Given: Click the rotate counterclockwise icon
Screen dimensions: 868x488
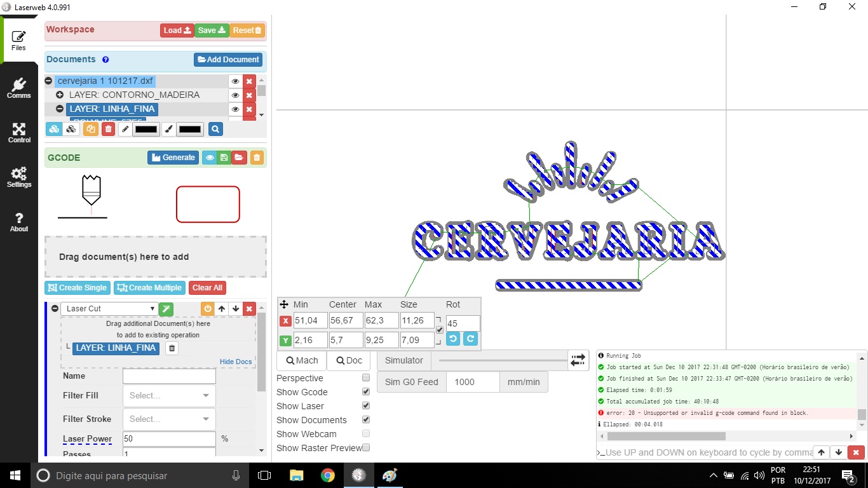Looking at the screenshot, I should point(453,339).
